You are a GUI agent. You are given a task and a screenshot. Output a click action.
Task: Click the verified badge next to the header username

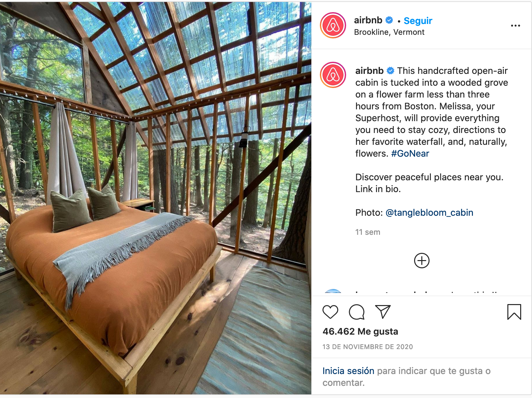coord(389,20)
